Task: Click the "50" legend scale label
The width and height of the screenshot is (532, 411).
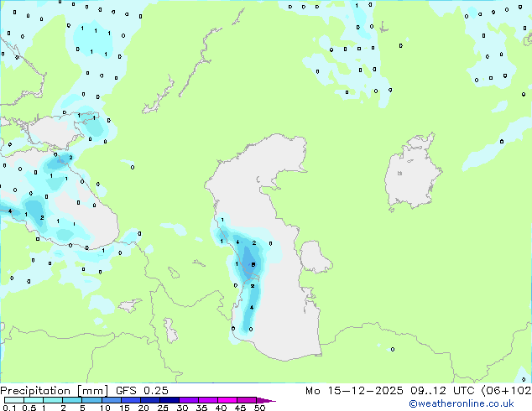Action: click(259, 408)
